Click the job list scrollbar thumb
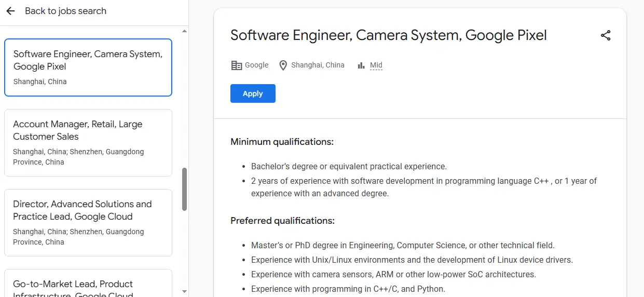The height and width of the screenshot is (297, 644). (x=185, y=189)
